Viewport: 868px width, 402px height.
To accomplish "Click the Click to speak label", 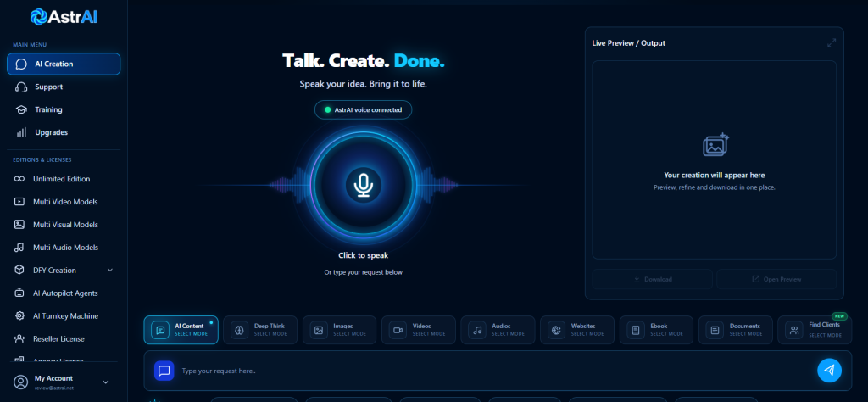I will (x=363, y=256).
